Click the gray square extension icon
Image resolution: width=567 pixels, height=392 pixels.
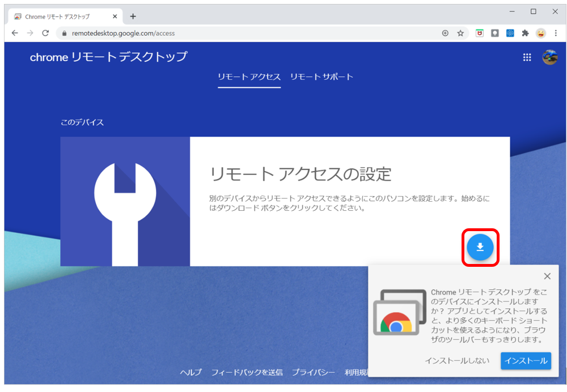point(494,33)
